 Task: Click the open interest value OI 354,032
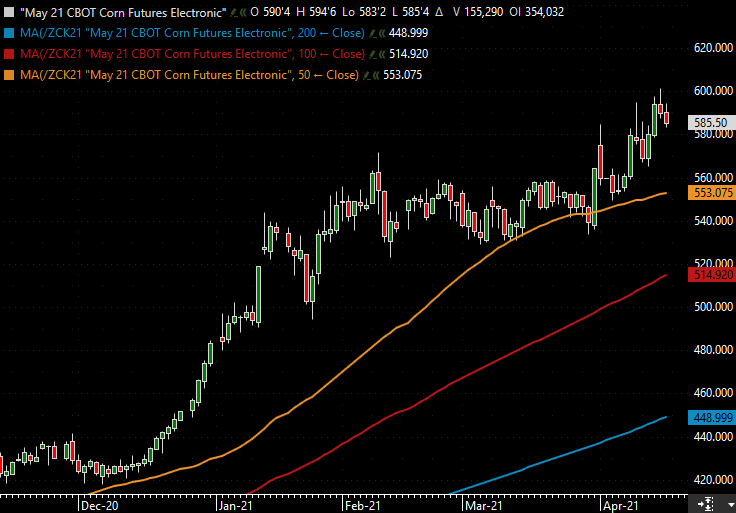(x=537, y=12)
